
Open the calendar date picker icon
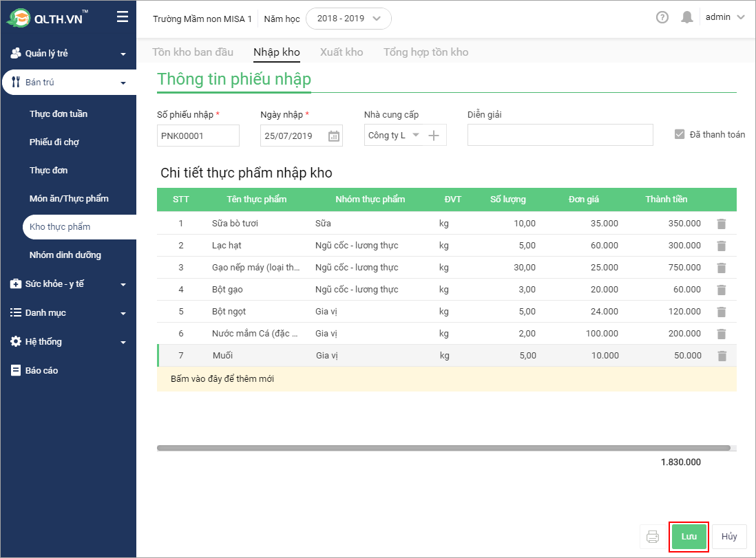(x=334, y=136)
